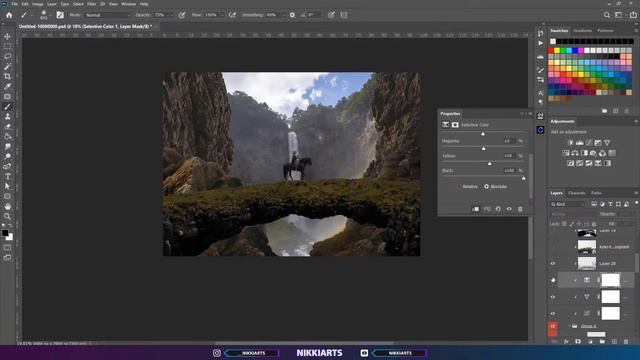This screenshot has height=360, width=640.
Task: Open the Filter menu
Action: (91, 4)
